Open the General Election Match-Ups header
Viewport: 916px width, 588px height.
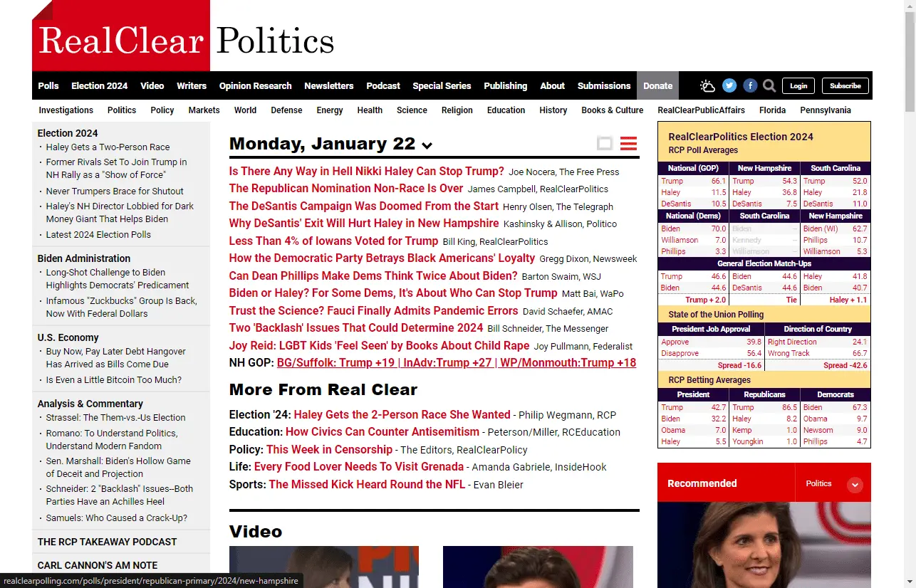tap(764, 263)
